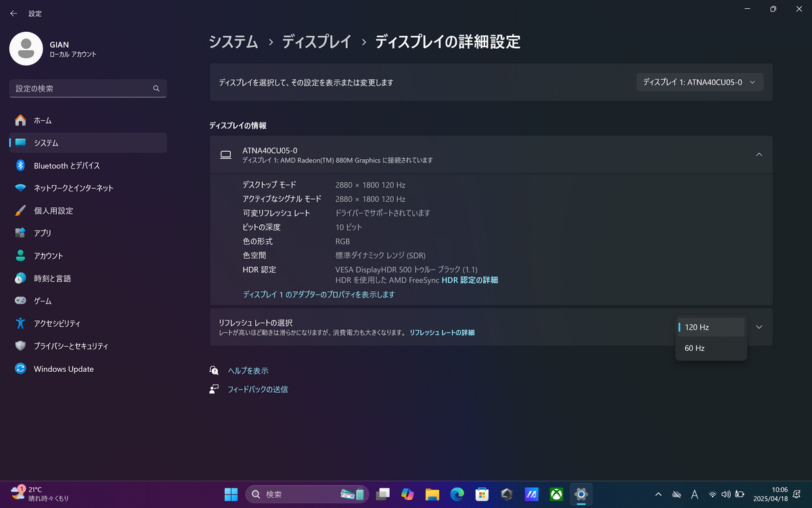Image resolution: width=812 pixels, height=508 pixels.
Task: Open Bluetooth とデバイス settings
Action: click(x=88, y=165)
